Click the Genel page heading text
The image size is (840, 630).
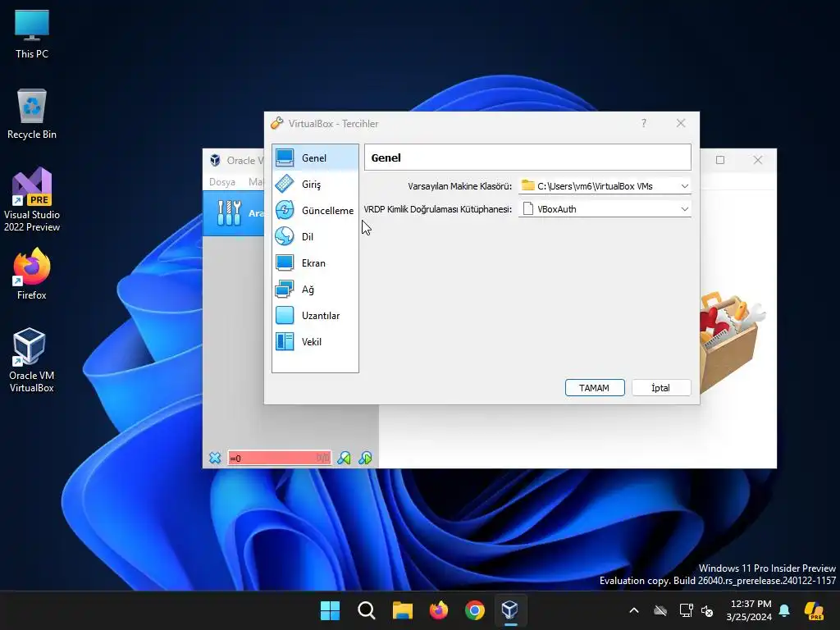(386, 158)
